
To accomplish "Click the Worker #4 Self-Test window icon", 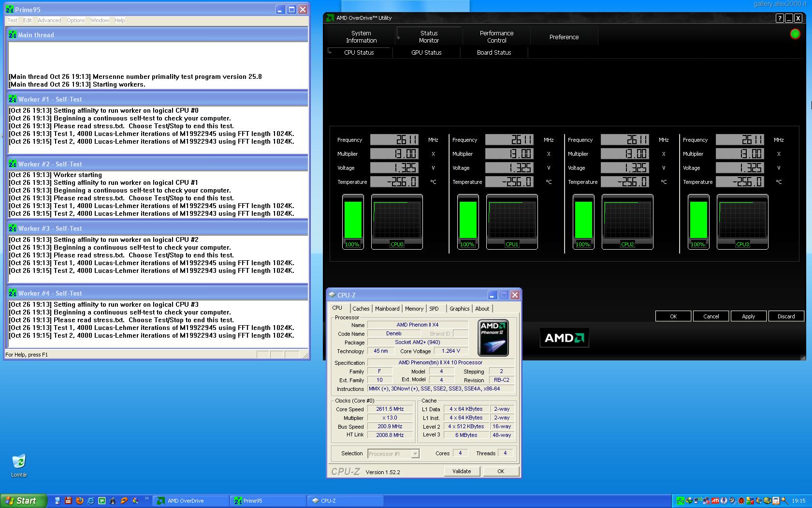I will (13, 293).
